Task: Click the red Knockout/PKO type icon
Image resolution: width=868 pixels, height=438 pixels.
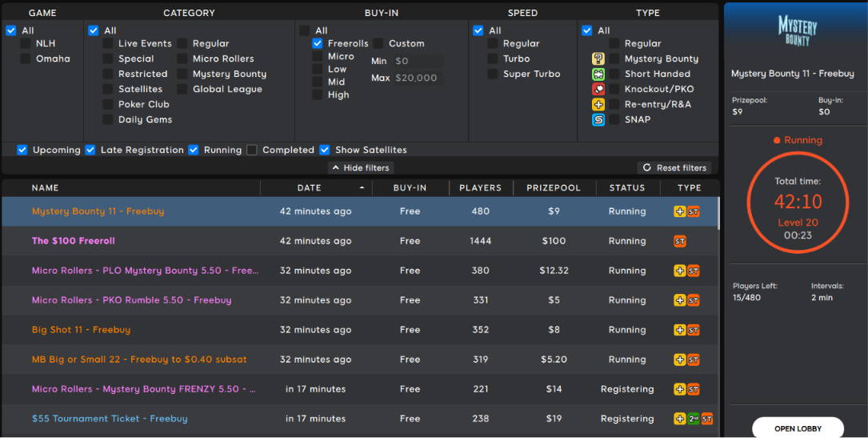Action: [598, 89]
